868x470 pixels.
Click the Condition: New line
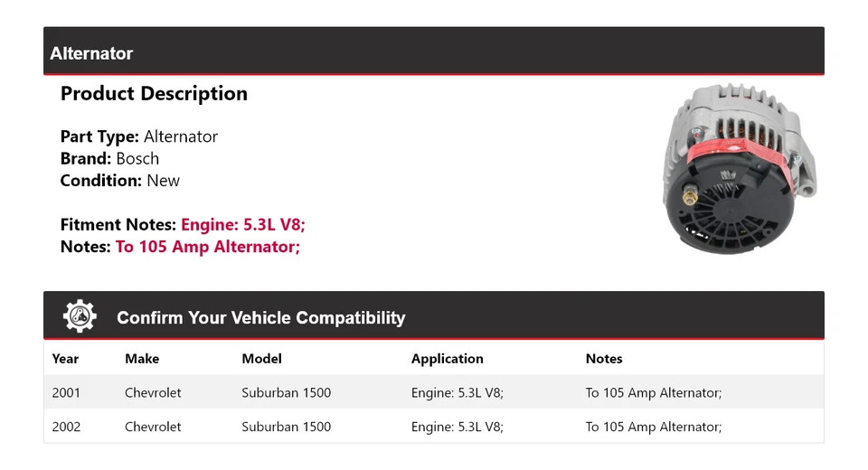[x=120, y=180]
